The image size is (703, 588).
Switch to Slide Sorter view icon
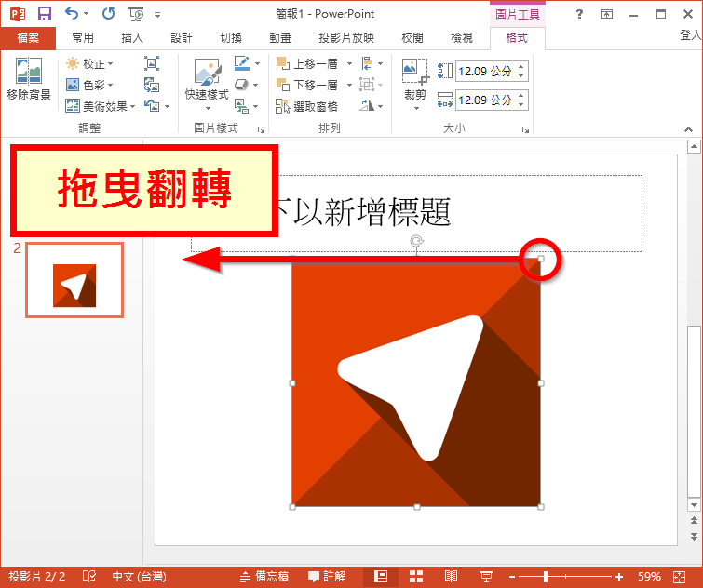coord(416,576)
